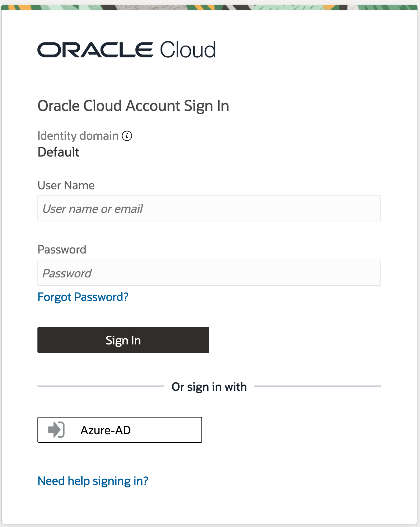Click the divider line right of Or sign in with
Viewport: 420px width, 527px height.
coord(317,386)
